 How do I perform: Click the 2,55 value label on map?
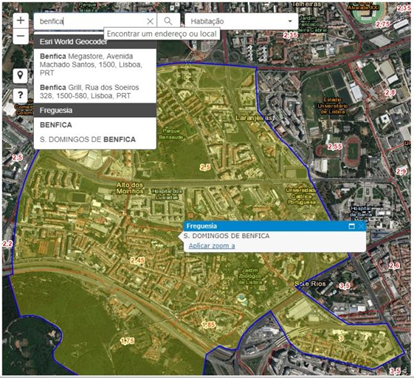[335, 147]
